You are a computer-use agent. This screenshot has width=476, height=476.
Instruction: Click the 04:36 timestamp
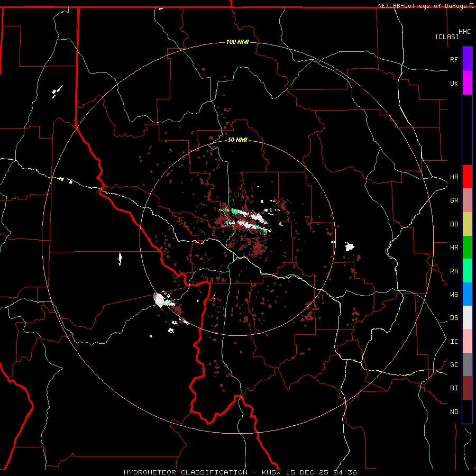pos(346,472)
